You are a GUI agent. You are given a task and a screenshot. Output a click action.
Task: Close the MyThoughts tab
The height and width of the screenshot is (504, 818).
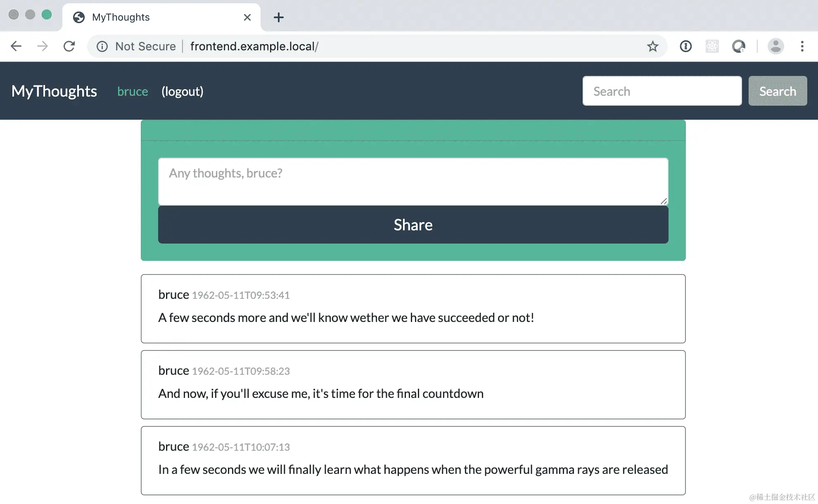[x=247, y=17]
